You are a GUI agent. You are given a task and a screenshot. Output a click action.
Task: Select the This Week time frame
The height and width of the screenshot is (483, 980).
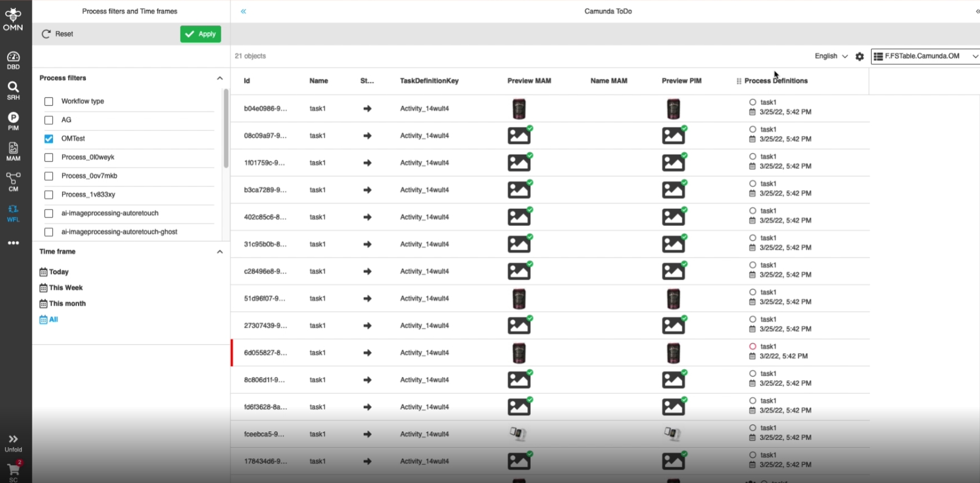[65, 287]
